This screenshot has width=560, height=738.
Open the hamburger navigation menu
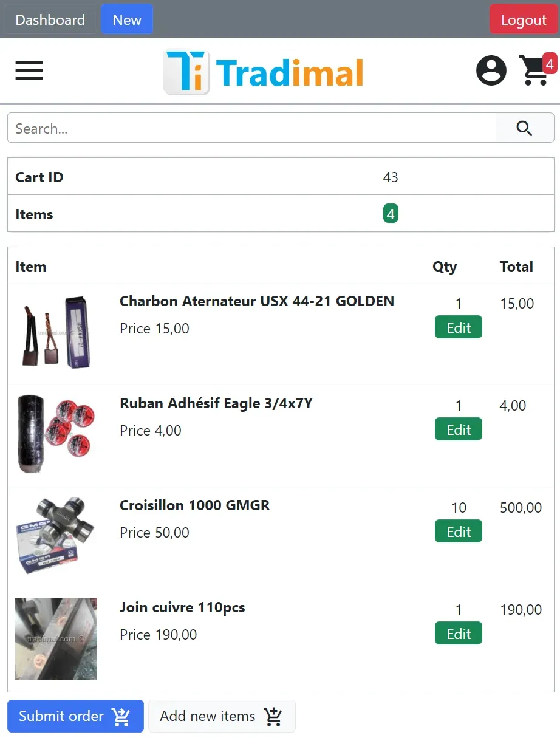point(29,70)
